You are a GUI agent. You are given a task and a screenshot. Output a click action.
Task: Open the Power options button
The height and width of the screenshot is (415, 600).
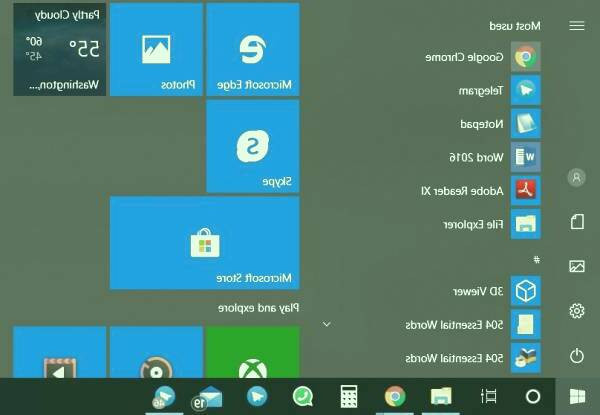(x=576, y=356)
